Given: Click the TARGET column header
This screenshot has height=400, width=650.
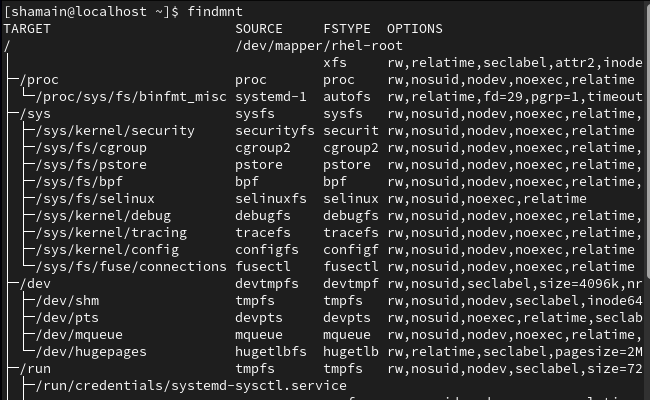Looking at the screenshot, I should (x=27, y=29).
